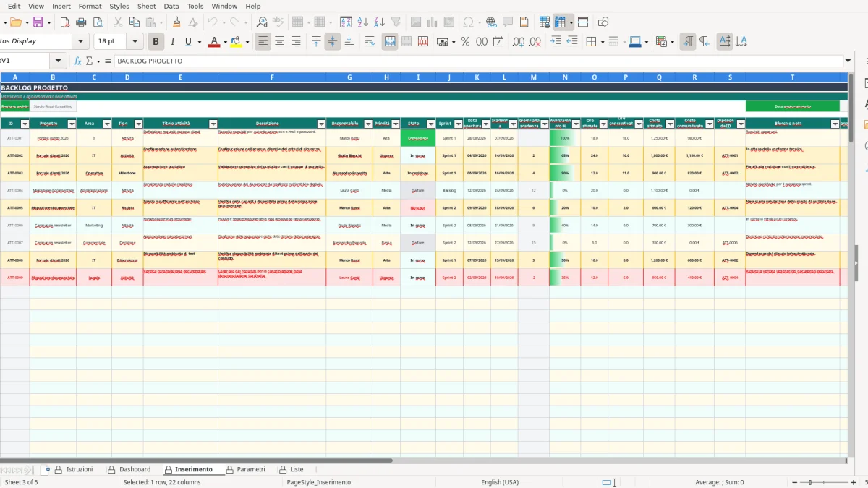
Task: Toggle Align Left
Action: (263, 42)
